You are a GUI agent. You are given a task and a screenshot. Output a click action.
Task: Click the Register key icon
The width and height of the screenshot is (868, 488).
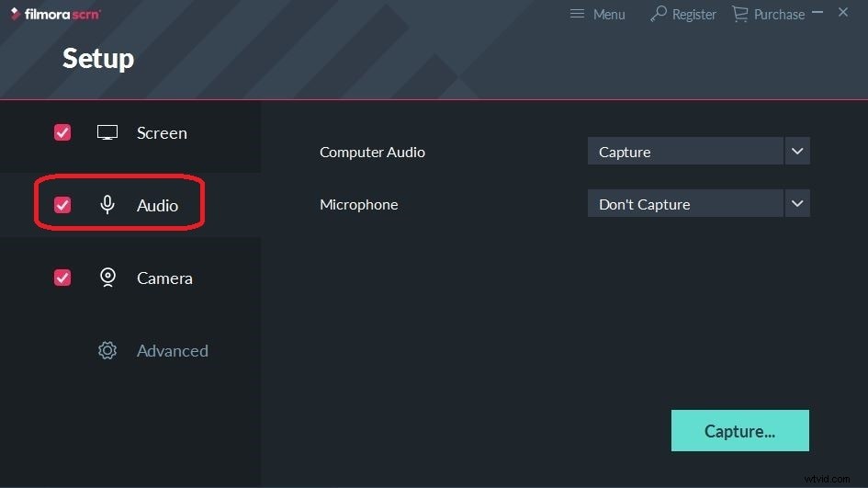(659, 13)
